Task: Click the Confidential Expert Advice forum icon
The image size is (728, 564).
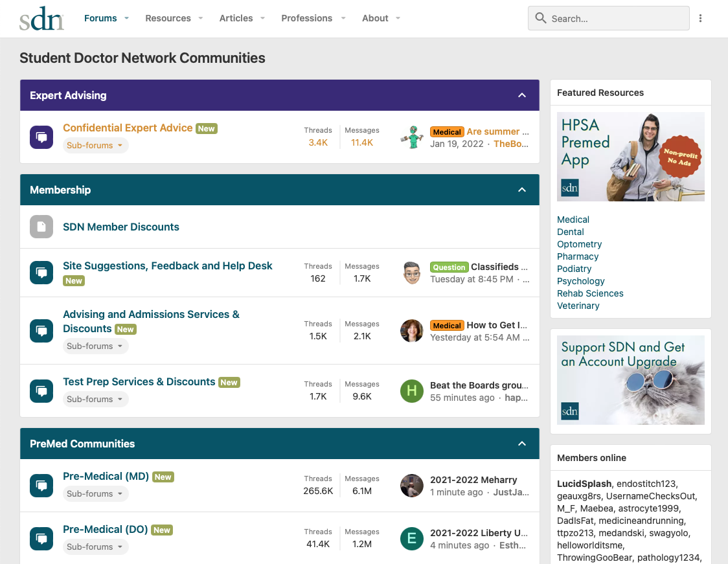Action: pos(41,137)
